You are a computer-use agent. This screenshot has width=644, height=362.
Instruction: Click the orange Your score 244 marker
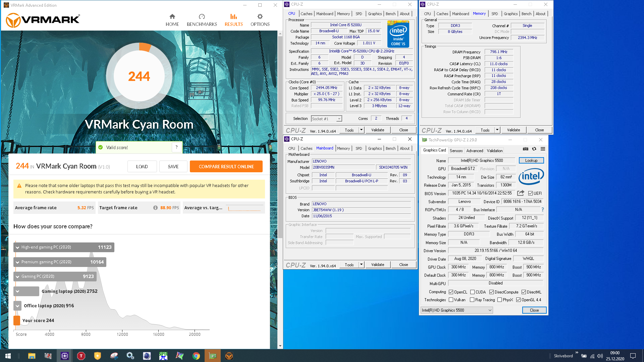point(17,320)
